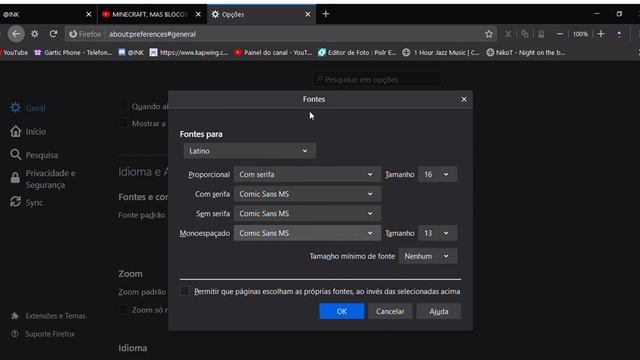Open the Gartic Phone bookmark
640x360 pixels.
73,53
